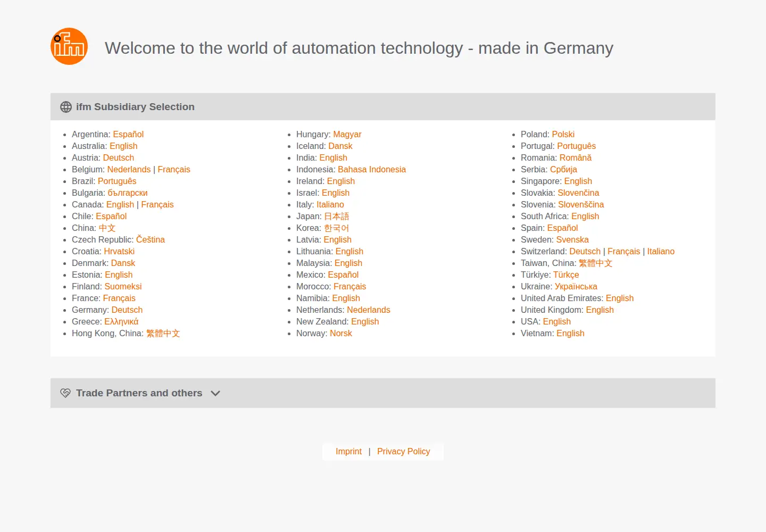Select Français for Morocco
The image size is (766, 532).
[350, 286]
